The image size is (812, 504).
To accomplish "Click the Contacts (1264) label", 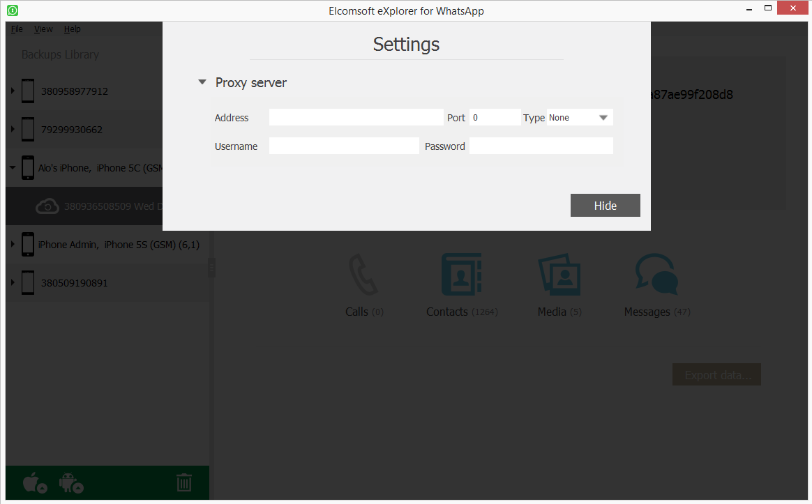I will coord(462,312).
